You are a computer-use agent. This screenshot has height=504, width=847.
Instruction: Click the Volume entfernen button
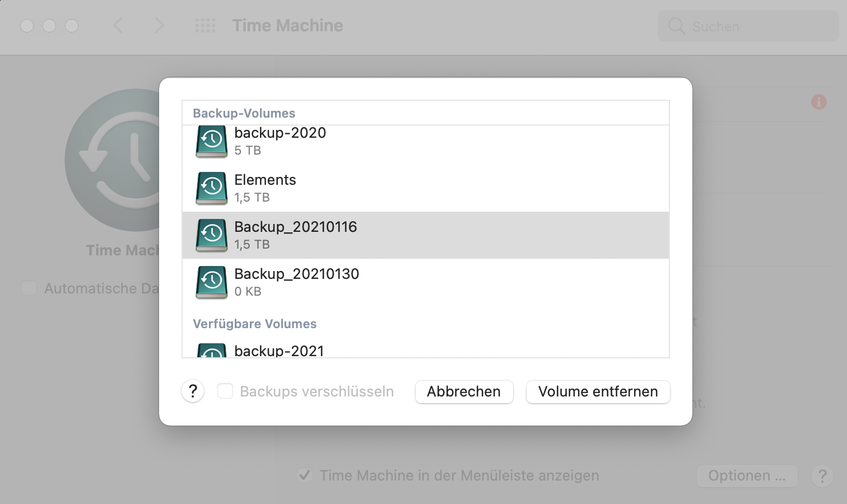(x=598, y=391)
